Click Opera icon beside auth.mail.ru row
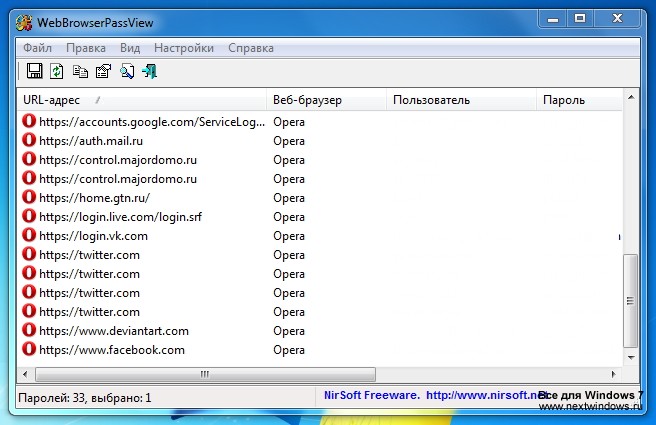This screenshot has width=656, height=425. coord(29,140)
